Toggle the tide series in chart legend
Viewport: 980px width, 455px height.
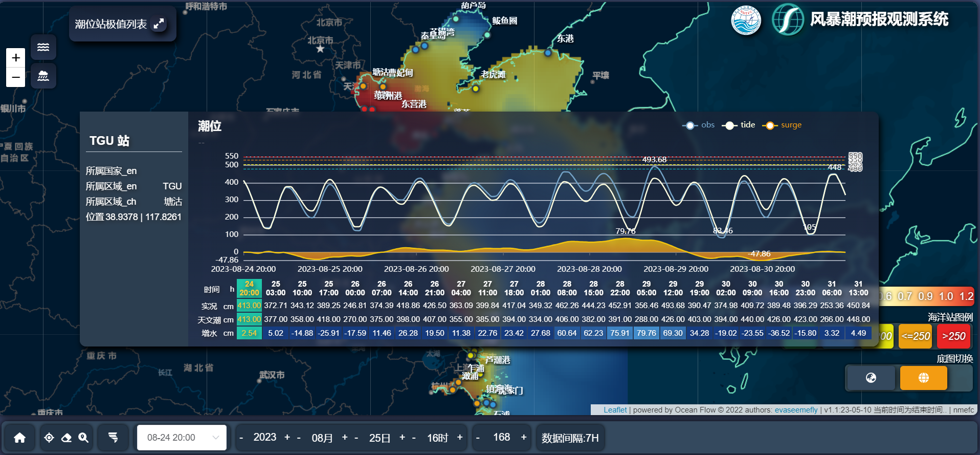point(739,125)
